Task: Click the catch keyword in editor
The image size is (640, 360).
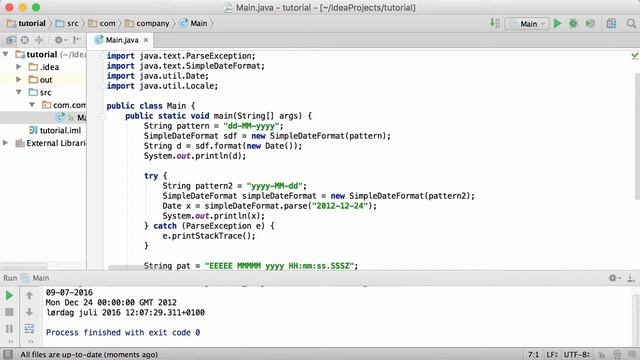Action: pos(165,226)
